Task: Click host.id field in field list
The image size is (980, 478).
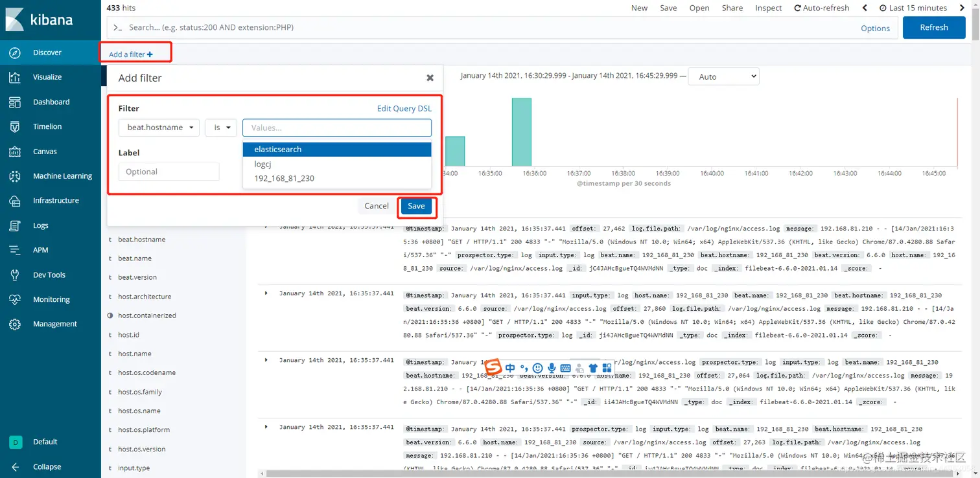Action: coord(128,335)
